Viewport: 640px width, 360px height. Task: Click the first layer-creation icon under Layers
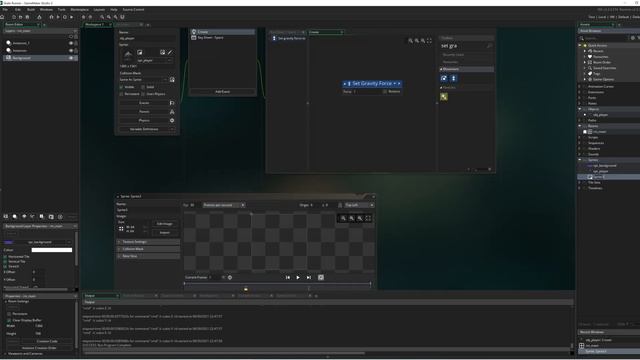[6, 216]
